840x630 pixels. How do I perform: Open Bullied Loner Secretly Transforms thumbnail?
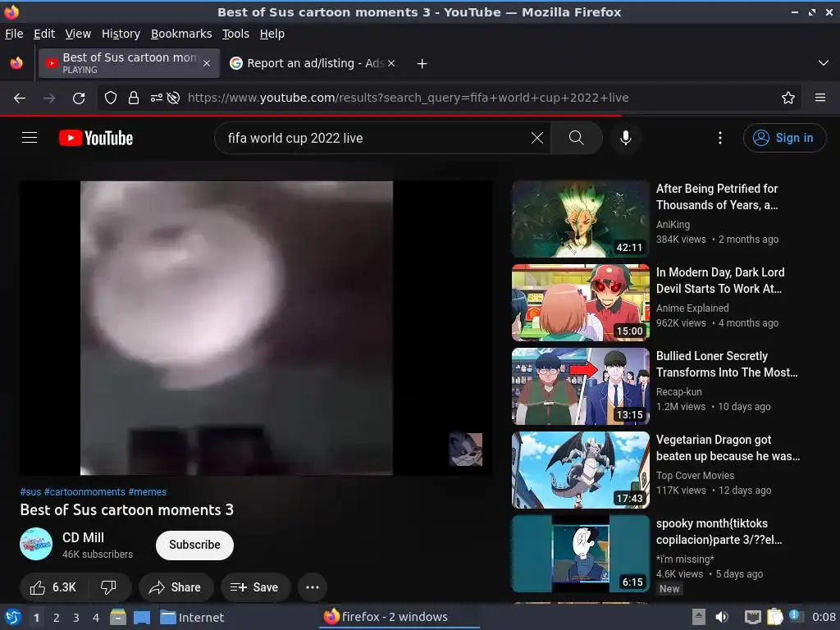point(580,386)
